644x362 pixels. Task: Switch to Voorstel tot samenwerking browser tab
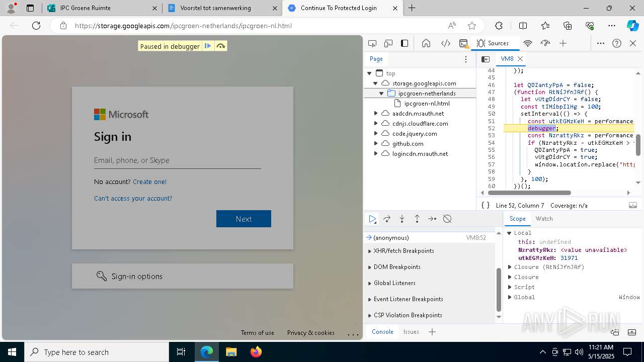click(x=221, y=8)
